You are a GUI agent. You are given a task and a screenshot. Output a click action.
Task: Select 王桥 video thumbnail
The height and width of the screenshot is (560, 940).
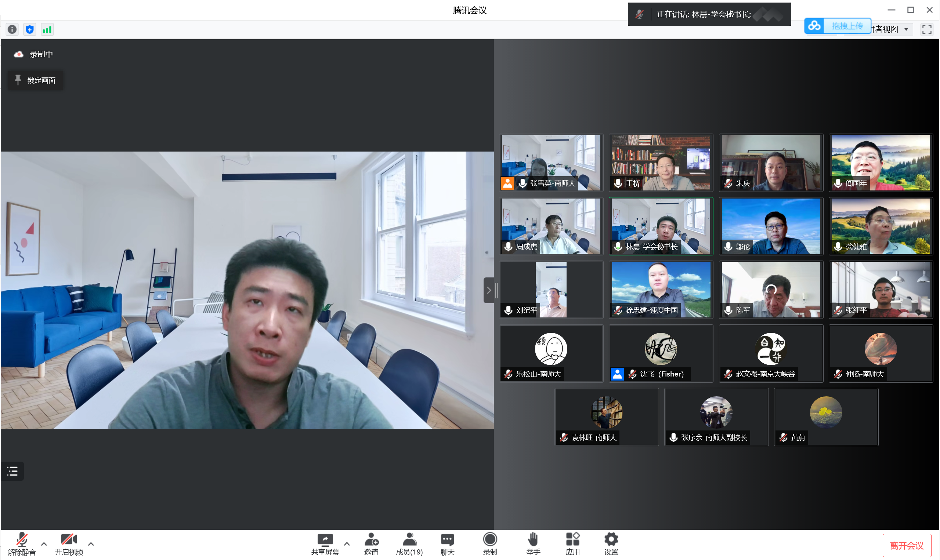[661, 163]
